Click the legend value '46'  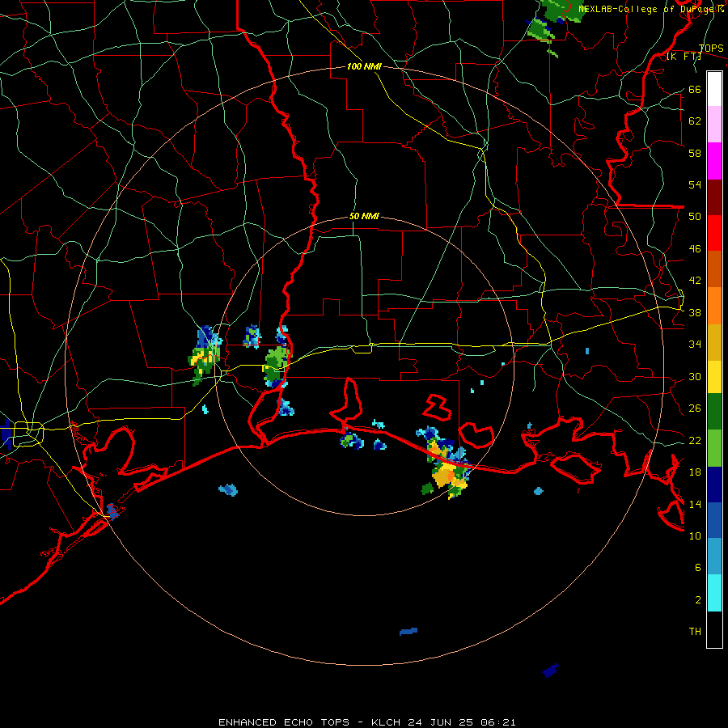(x=695, y=249)
